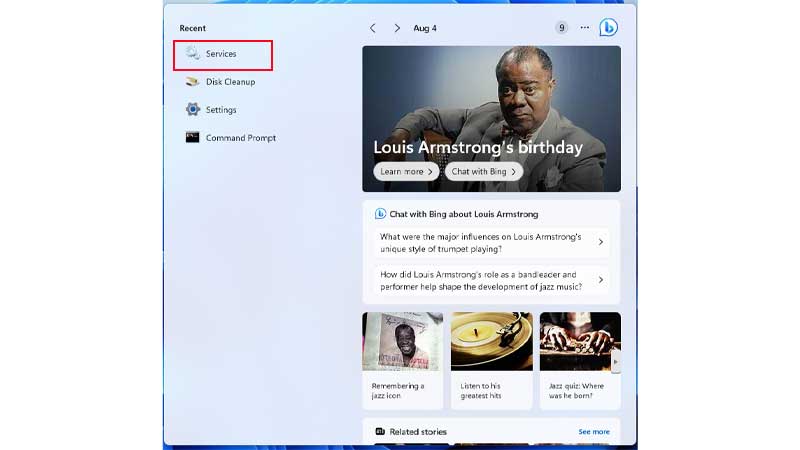Click the Chat with Bing button

484,171
